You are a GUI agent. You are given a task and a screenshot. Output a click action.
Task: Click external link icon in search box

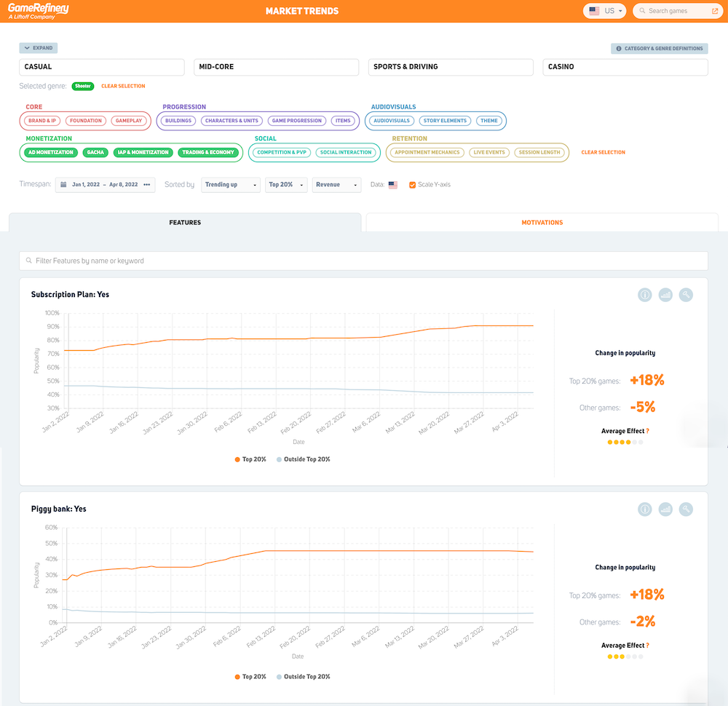point(715,11)
